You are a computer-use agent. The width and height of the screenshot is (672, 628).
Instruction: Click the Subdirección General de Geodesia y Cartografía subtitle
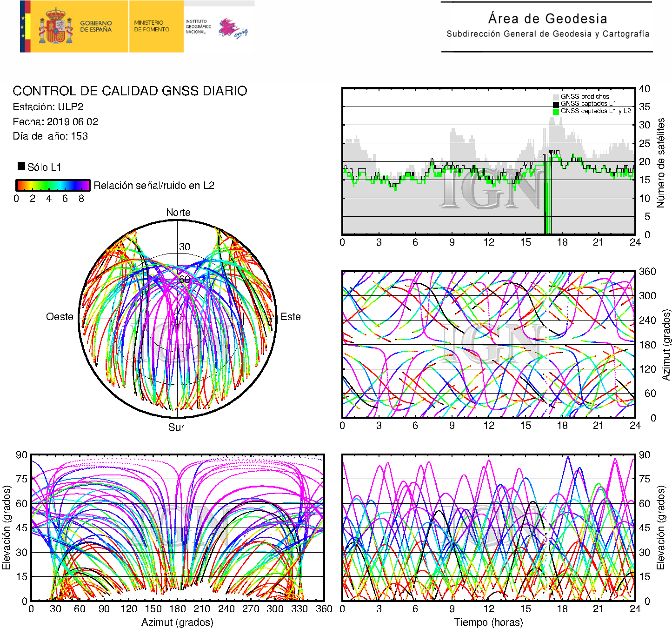tap(547, 34)
